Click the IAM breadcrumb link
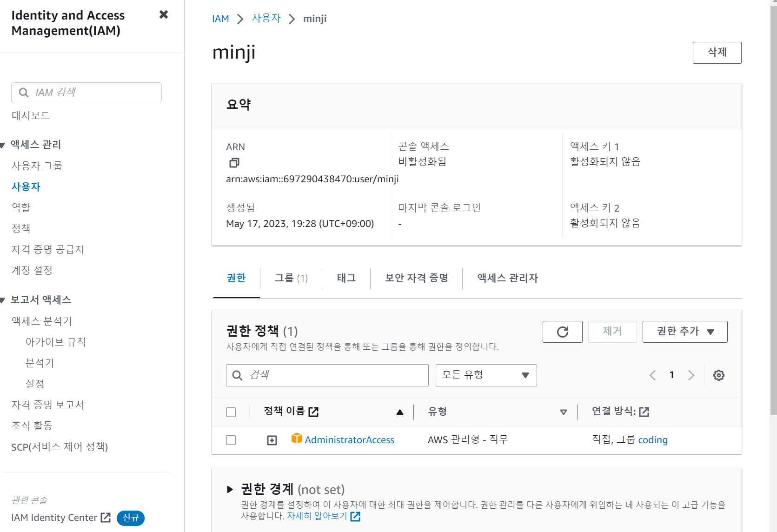The width and height of the screenshot is (777, 532). click(x=220, y=19)
